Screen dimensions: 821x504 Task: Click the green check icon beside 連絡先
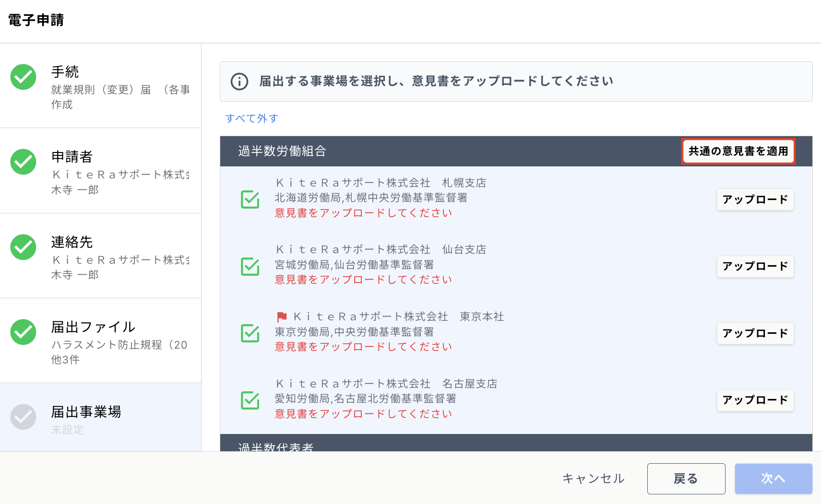(23, 247)
